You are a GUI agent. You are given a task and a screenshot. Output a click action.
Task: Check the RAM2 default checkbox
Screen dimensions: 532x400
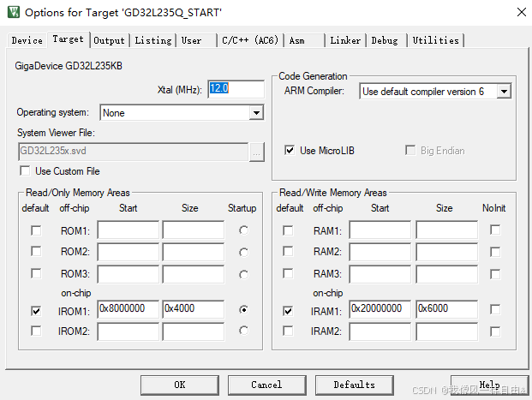288,252
